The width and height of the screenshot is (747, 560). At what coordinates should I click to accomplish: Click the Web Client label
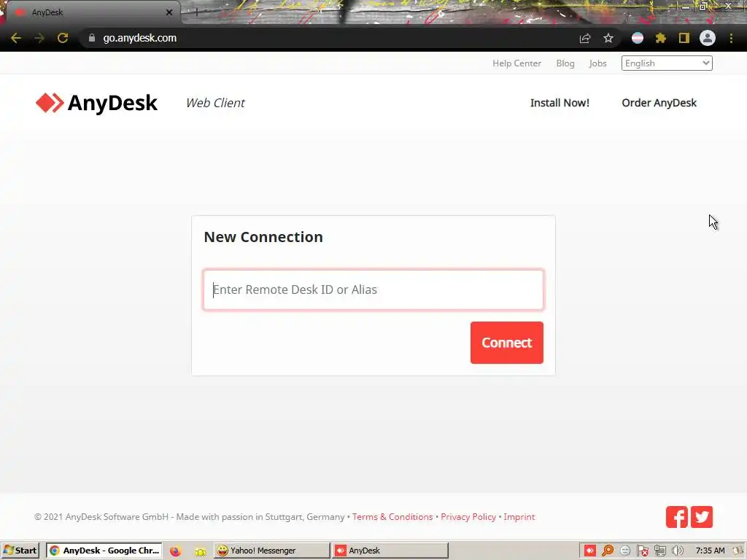click(215, 103)
